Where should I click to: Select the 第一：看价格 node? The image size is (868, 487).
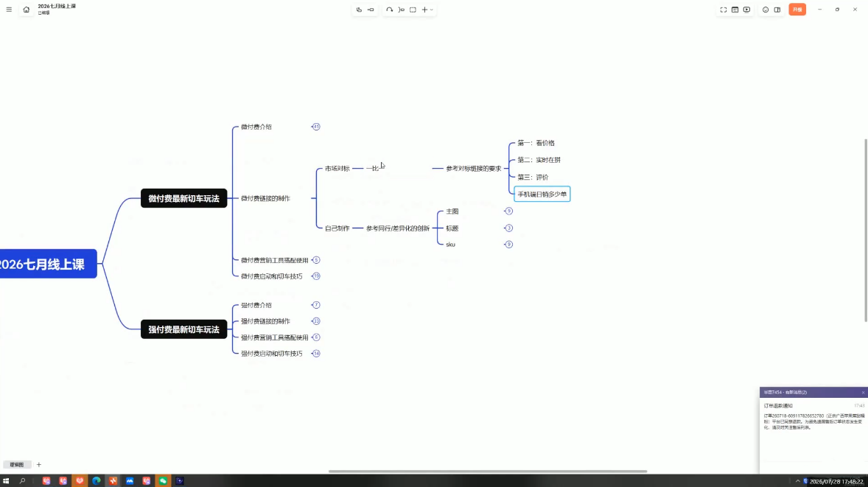coord(536,143)
